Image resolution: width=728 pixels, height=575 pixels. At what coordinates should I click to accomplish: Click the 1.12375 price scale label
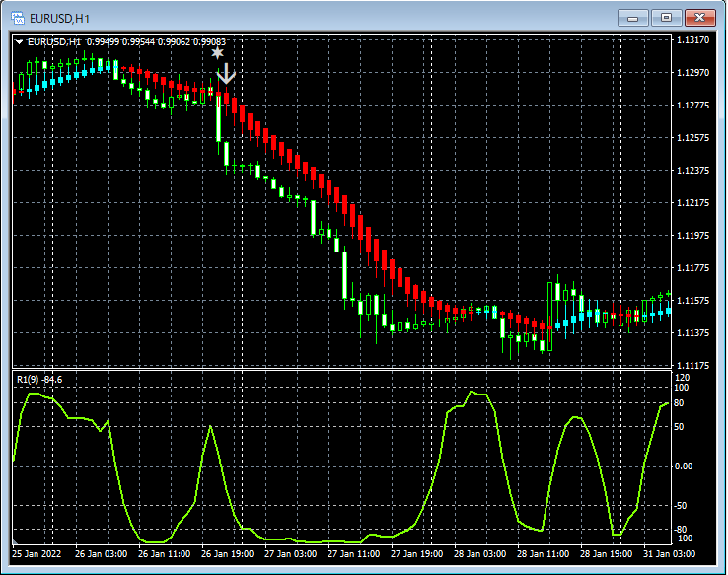(693, 171)
